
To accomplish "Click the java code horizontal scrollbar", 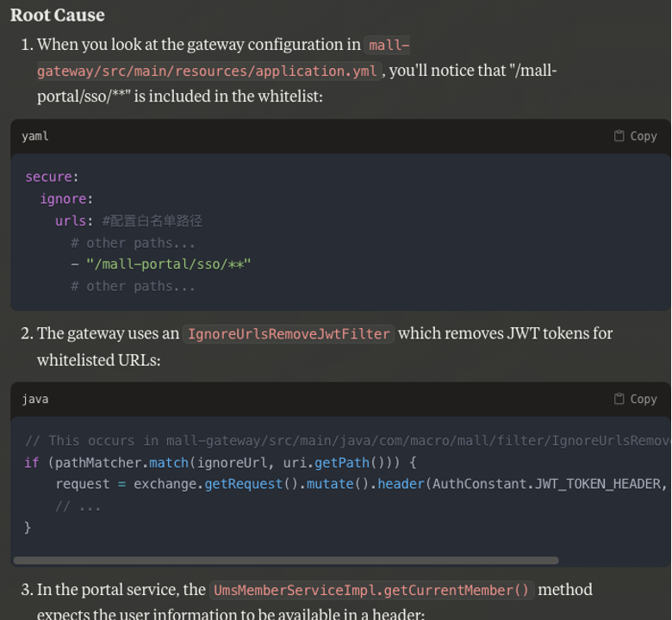I will coord(286,561).
